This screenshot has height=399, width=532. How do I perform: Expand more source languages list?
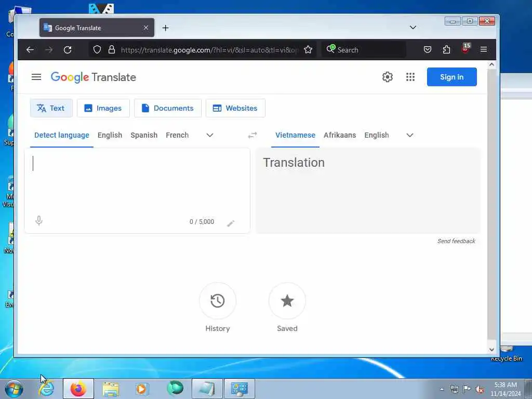(210, 135)
